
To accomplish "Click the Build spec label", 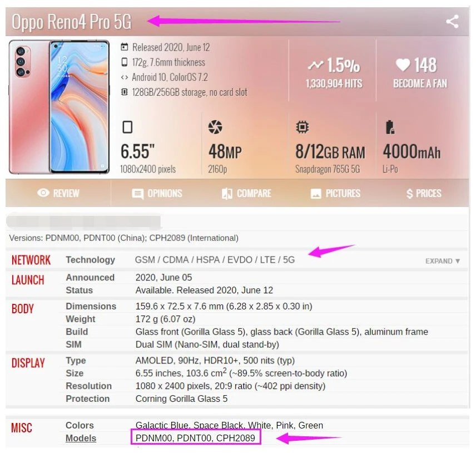I will [77, 332].
